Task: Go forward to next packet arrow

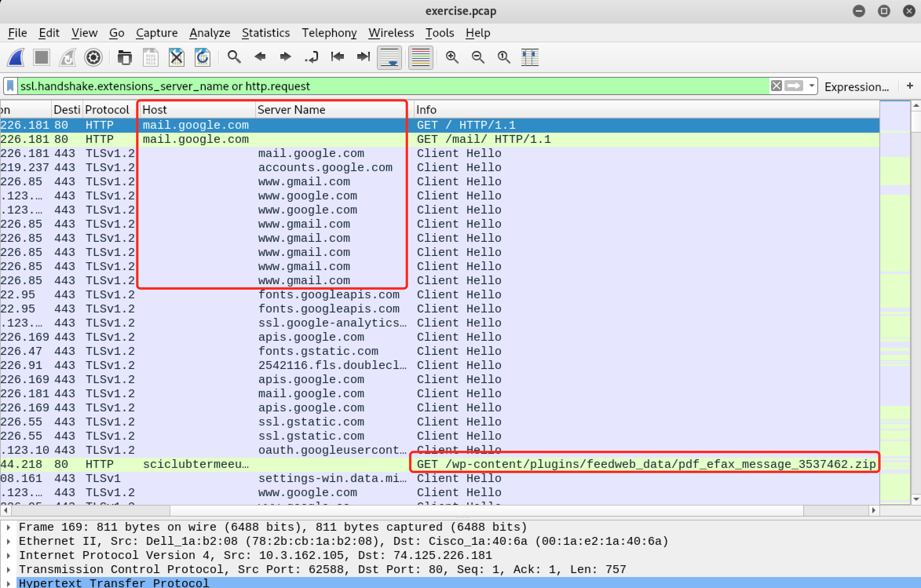Action: point(285,57)
